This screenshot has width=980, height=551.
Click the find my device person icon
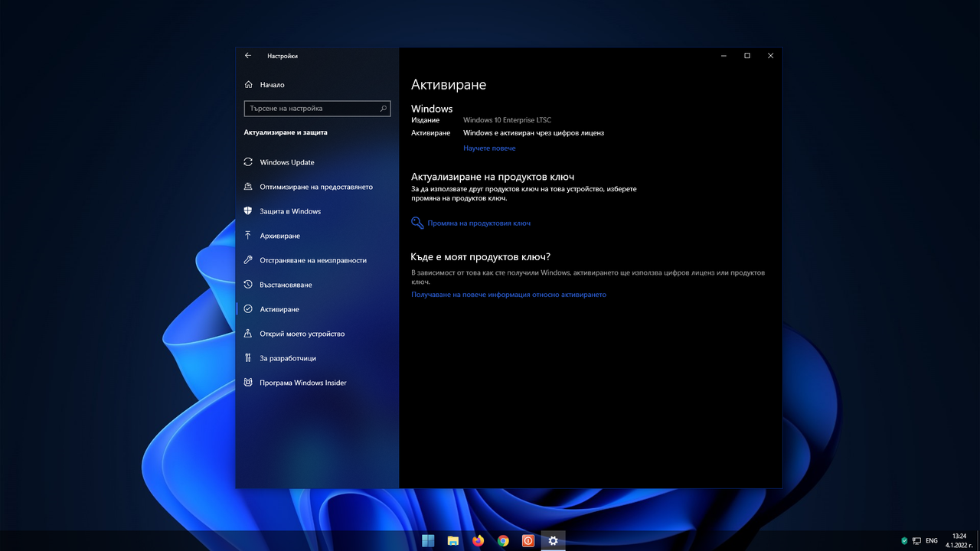(x=248, y=334)
